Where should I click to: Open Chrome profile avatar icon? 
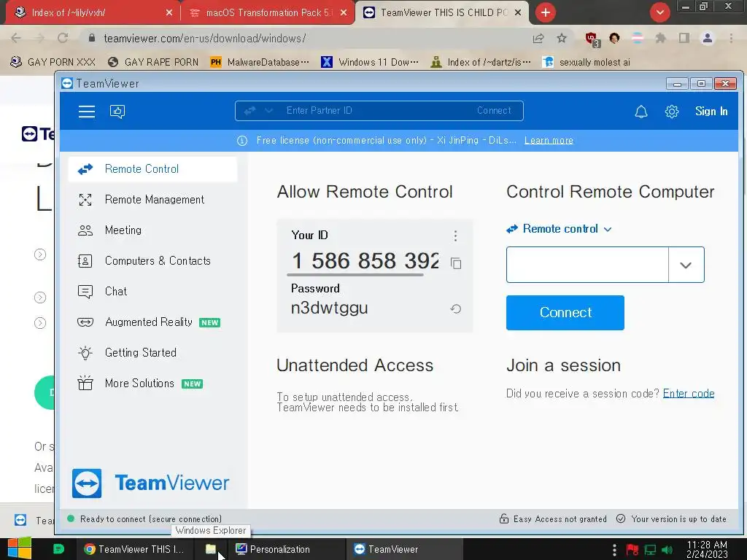708,38
